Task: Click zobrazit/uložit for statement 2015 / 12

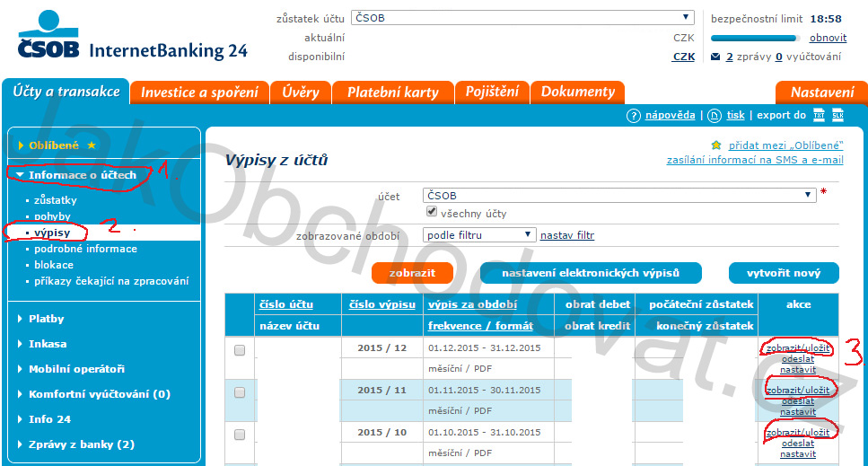Action: [798, 348]
